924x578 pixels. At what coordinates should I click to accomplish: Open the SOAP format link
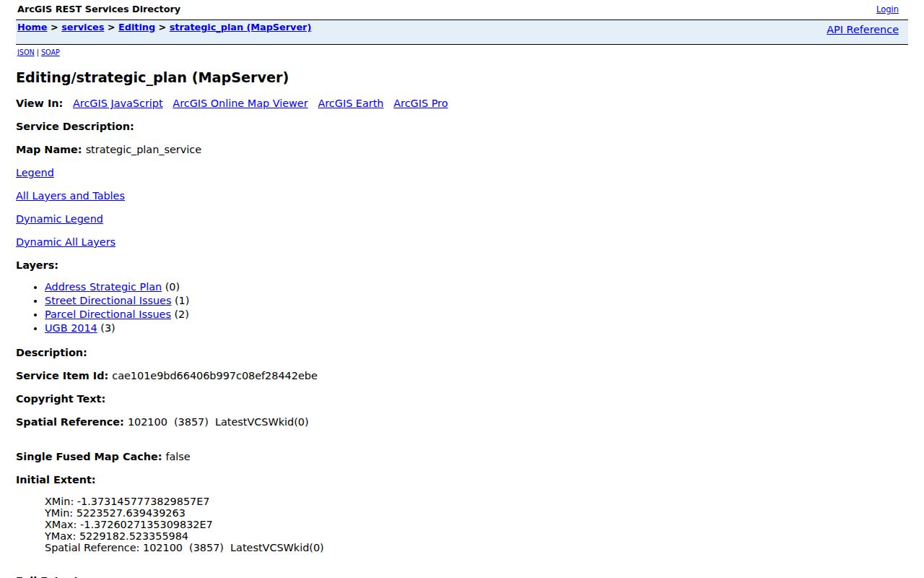(x=51, y=52)
